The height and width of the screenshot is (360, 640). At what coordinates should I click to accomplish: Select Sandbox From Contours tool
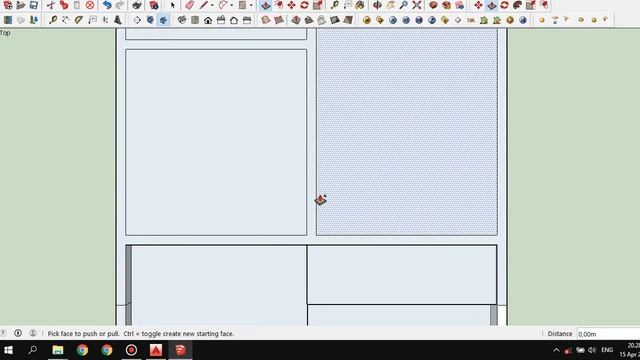tap(266, 20)
